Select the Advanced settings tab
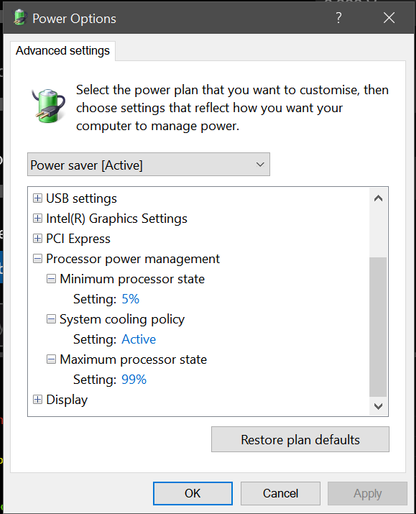The image size is (416, 514). coord(63,51)
